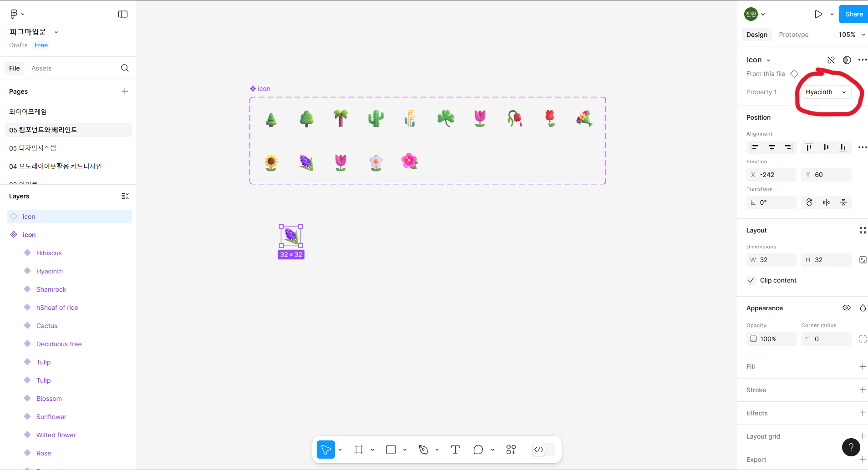Click the Share button

coord(853,14)
